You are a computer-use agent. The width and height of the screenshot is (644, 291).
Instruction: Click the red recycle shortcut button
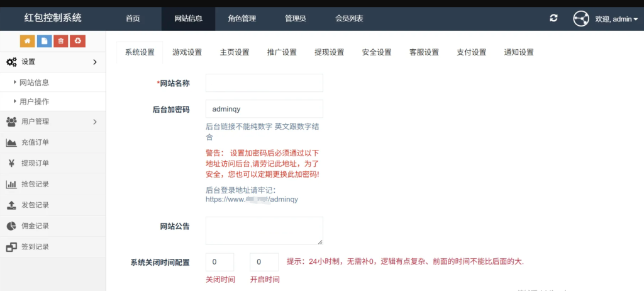(77, 41)
